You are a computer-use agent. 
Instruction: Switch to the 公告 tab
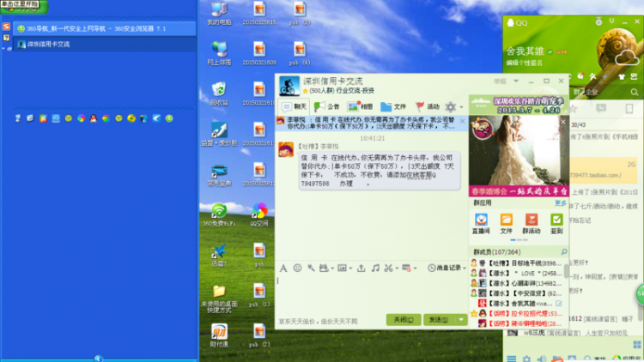click(326, 106)
